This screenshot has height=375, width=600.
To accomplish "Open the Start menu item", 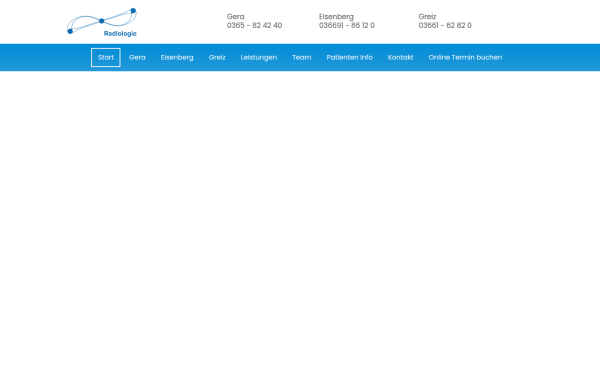I will pyautogui.click(x=106, y=57).
